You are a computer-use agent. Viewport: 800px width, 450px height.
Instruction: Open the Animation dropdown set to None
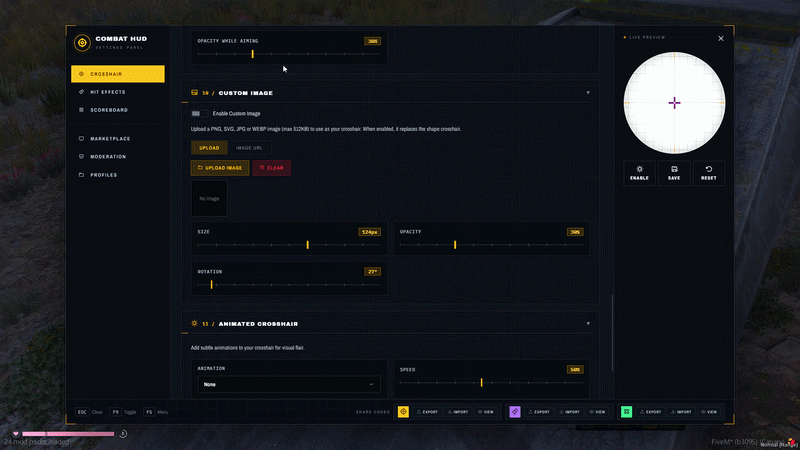point(289,384)
